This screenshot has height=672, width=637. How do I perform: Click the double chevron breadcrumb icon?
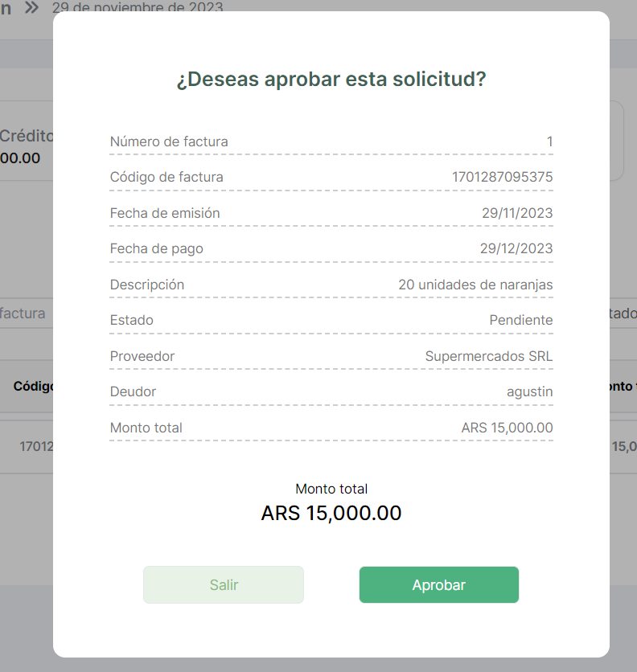click(x=32, y=7)
